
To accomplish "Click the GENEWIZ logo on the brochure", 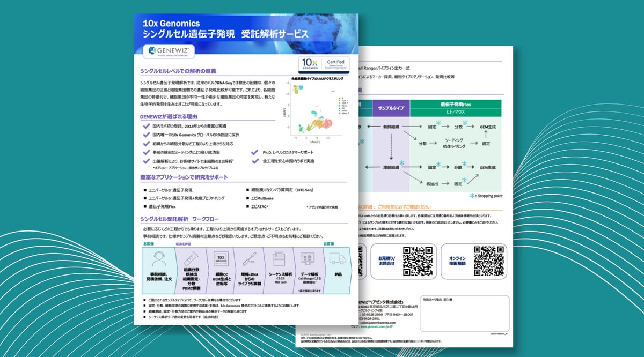I will pos(168,51).
